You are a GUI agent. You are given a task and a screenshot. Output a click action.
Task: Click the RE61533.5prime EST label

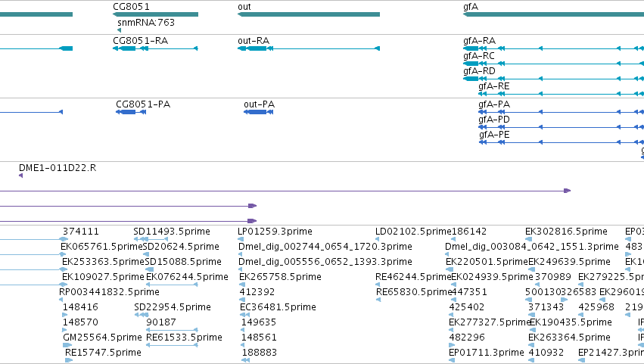185,338
